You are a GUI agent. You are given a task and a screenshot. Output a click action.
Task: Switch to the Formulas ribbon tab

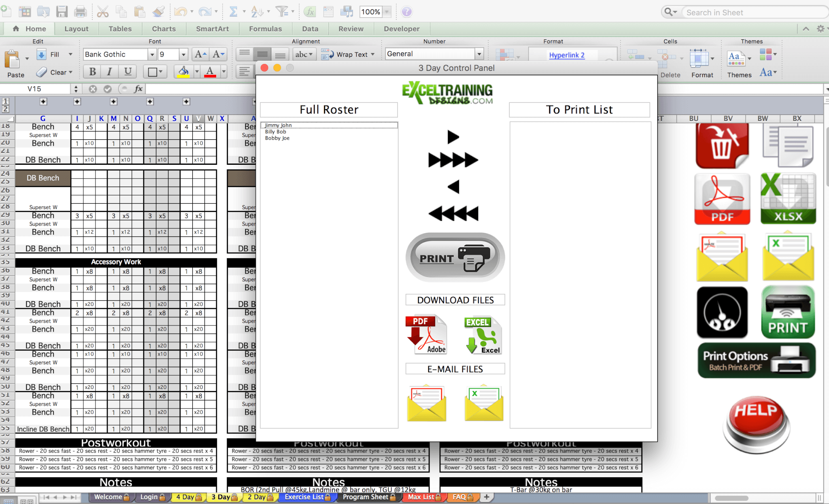(265, 29)
